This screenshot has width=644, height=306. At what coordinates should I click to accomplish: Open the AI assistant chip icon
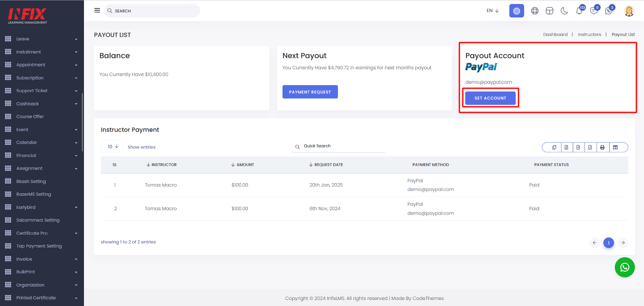tap(516, 11)
